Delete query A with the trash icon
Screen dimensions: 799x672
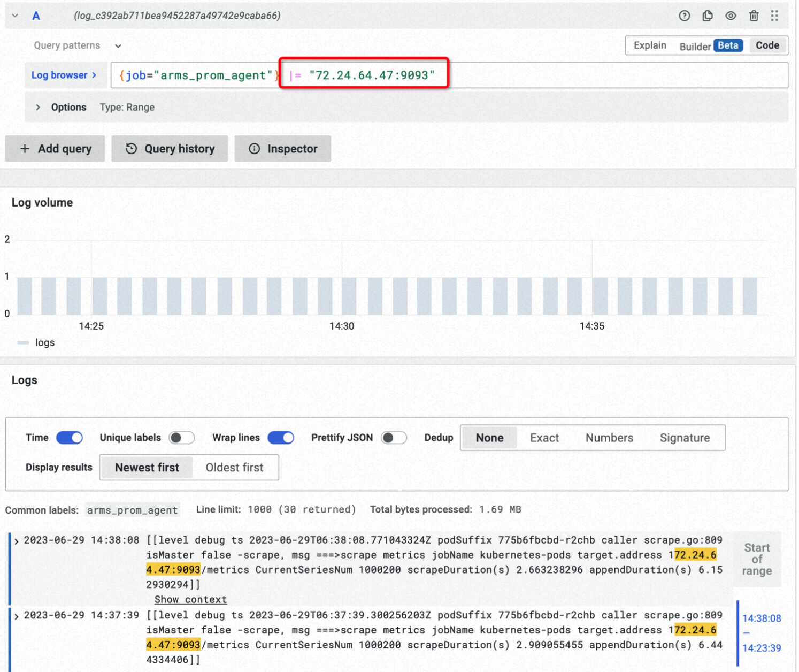pyautogui.click(x=754, y=16)
